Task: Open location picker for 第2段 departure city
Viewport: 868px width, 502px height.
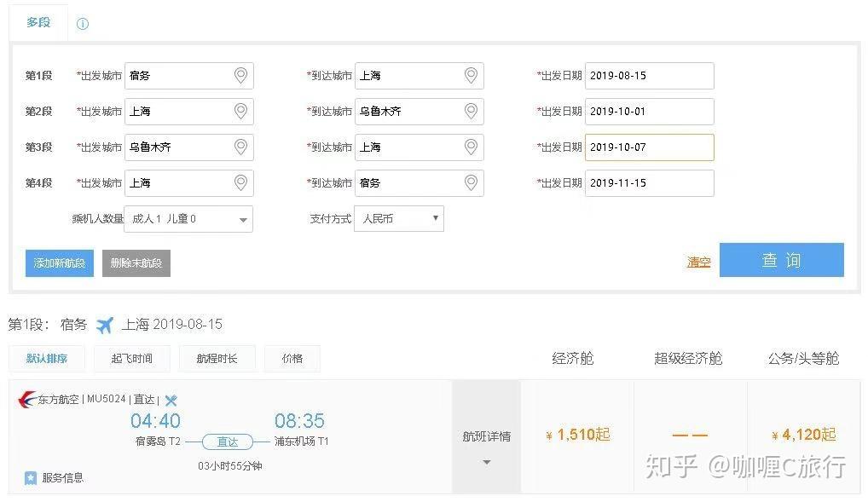Action: [x=240, y=112]
